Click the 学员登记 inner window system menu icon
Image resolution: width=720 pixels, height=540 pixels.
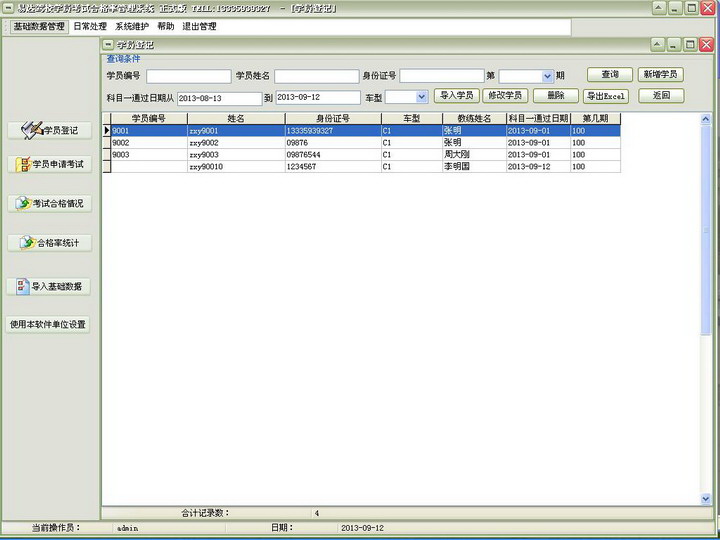[107, 45]
